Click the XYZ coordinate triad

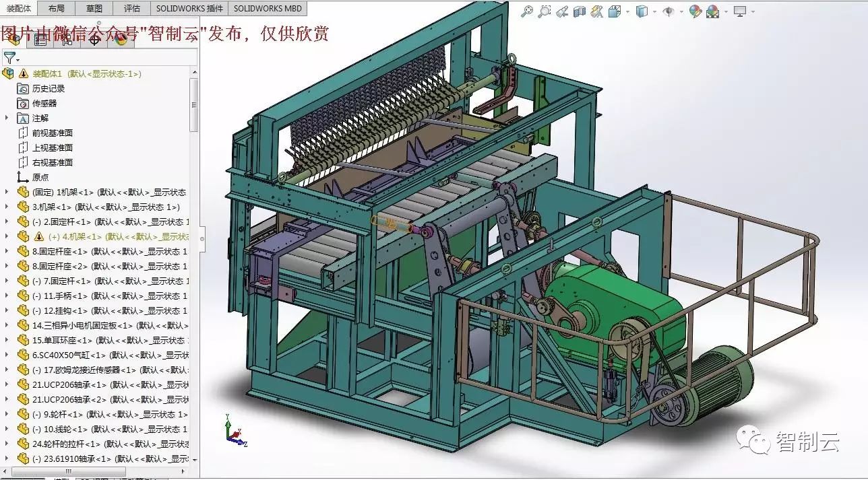pos(235,431)
